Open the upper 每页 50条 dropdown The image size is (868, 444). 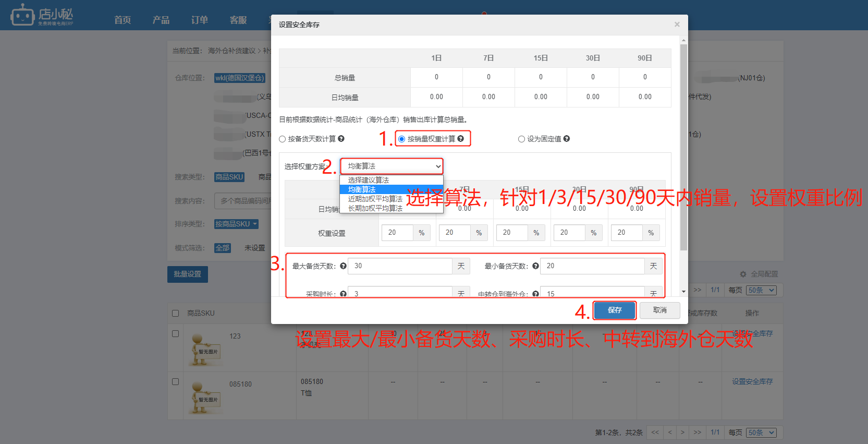(x=761, y=290)
